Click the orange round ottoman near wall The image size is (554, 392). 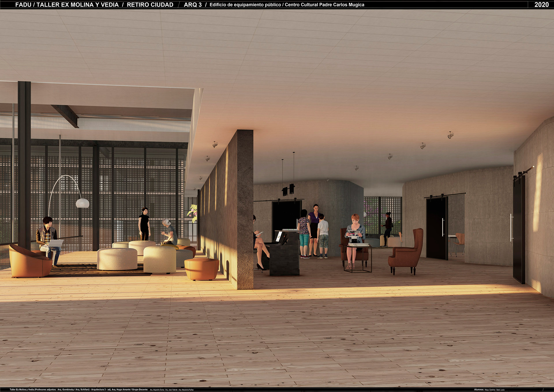201,269
